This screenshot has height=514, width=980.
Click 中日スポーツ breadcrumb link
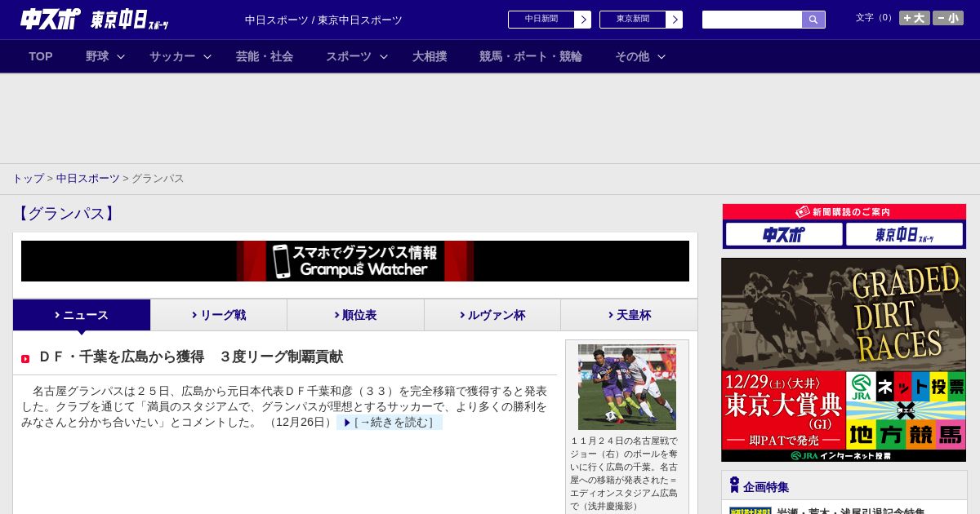coord(87,179)
